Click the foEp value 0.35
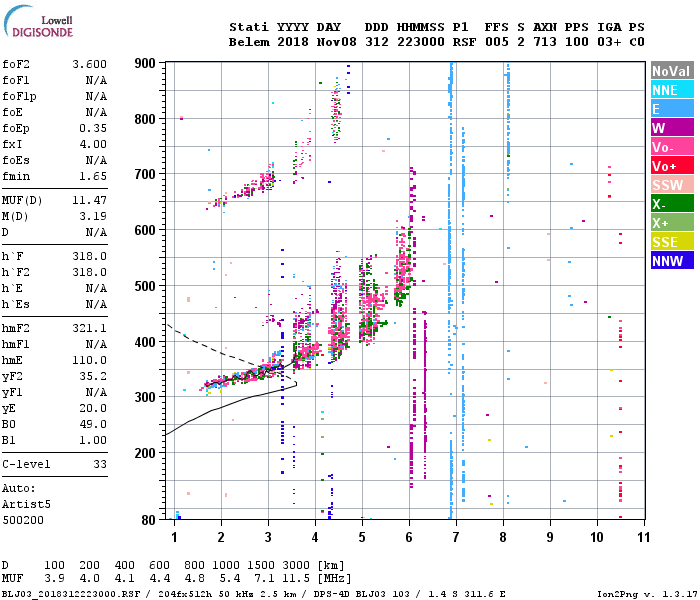 (93, 128)
